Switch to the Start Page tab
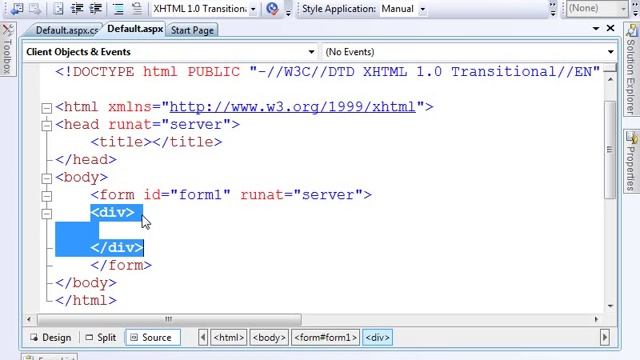640x360 pixels. (x=192, y=30)
